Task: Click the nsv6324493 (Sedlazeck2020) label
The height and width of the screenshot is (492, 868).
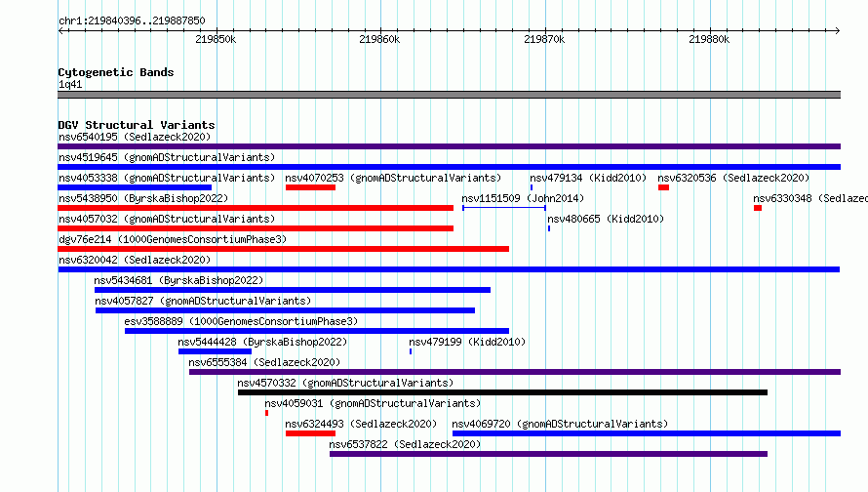Action: tap(361, 424)
